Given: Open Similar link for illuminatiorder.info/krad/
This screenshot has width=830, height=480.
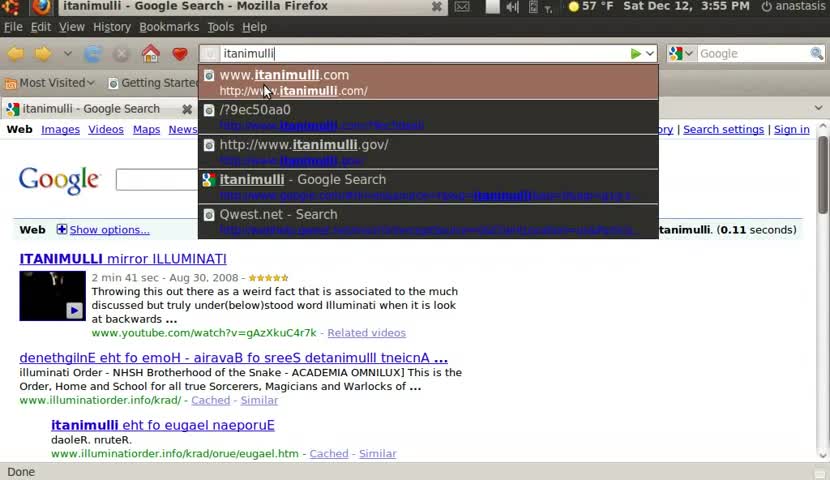Looking at the screenshot, I should [259, 401].
